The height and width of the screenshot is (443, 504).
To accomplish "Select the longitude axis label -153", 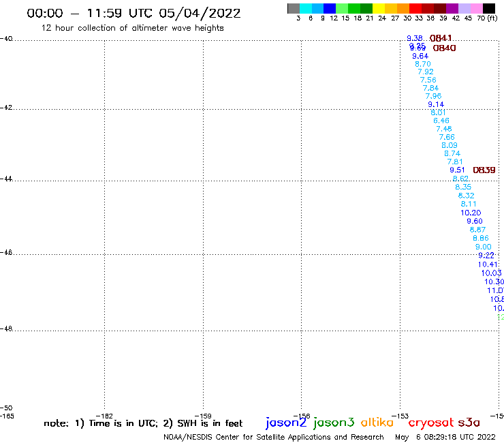I will [400, 416].
